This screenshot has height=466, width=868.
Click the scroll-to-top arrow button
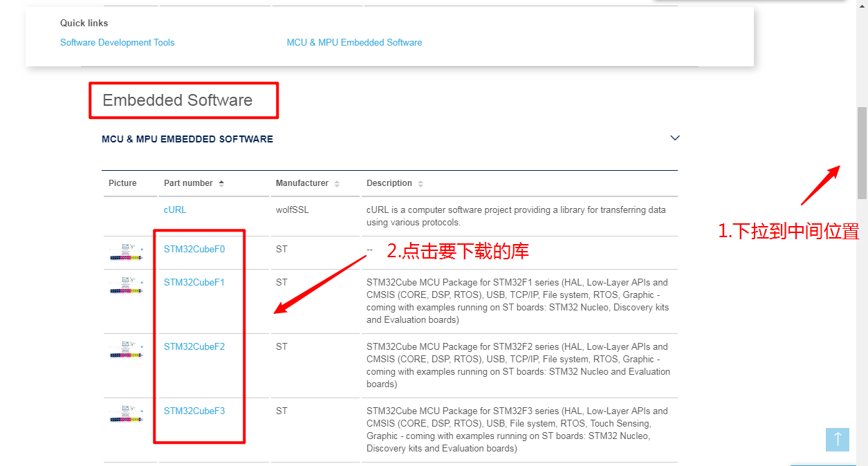click(837, 439)
